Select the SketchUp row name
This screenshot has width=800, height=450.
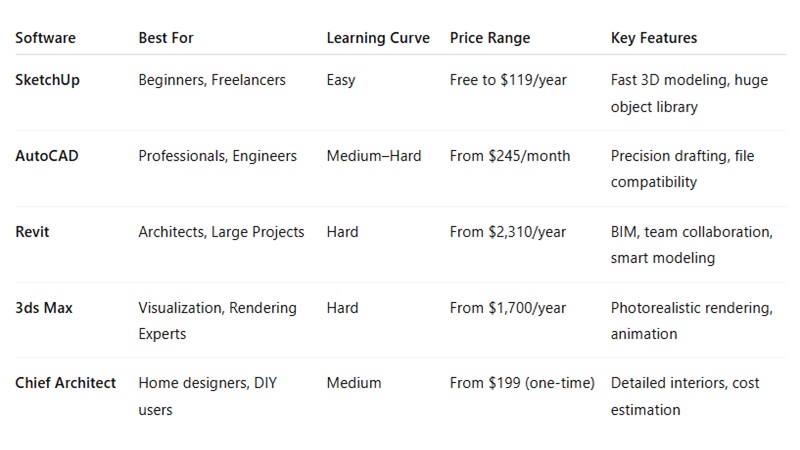tap(47, 80)
